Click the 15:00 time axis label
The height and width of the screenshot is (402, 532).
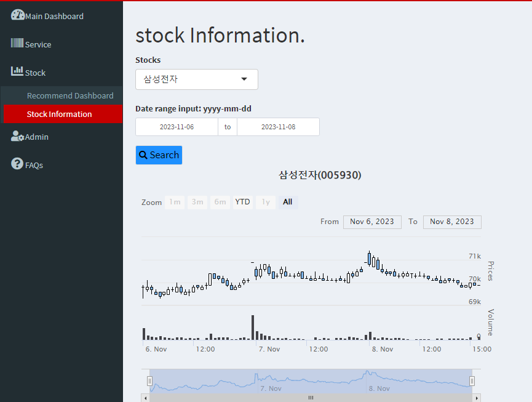pos(482,350)
